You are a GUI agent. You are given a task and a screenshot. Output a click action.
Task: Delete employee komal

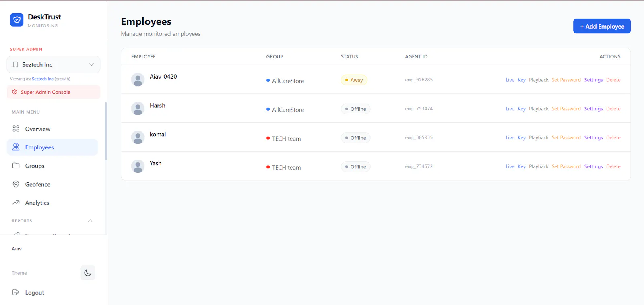(x=613, y=138)
